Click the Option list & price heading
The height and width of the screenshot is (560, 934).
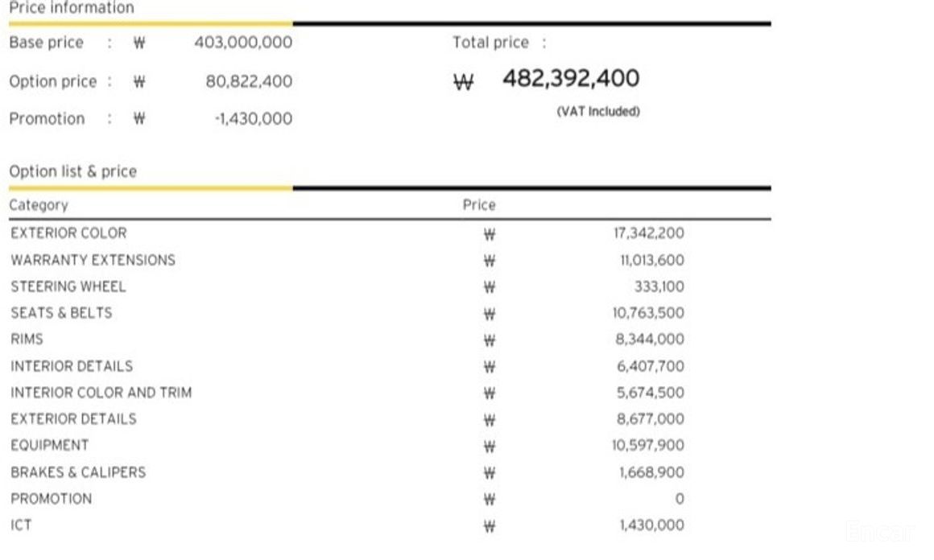pos(72,171)
